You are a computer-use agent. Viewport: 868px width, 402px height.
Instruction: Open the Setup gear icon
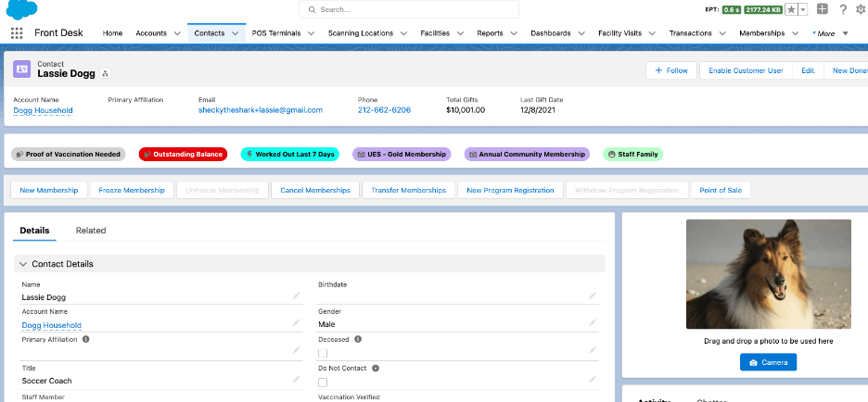[860, 9]
